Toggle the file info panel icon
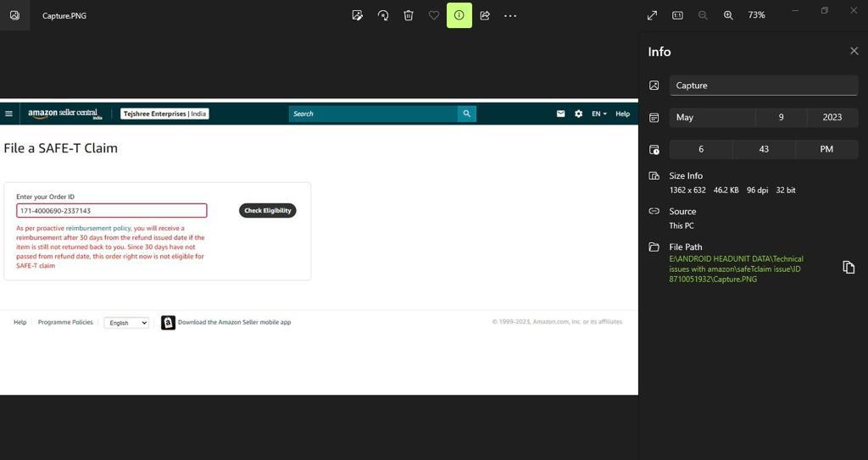Image resolution: width=868 pixels, height=460 pixels. (x=459, y=15)
